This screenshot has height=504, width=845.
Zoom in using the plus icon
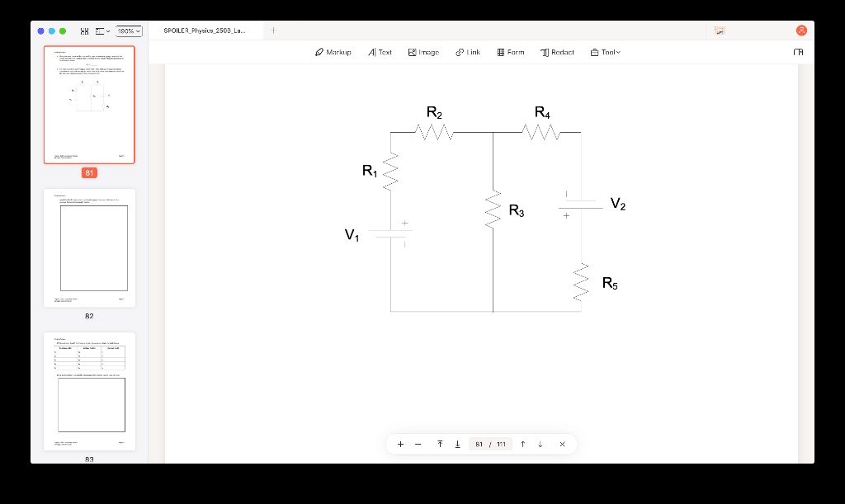click(x=400, y=444)
